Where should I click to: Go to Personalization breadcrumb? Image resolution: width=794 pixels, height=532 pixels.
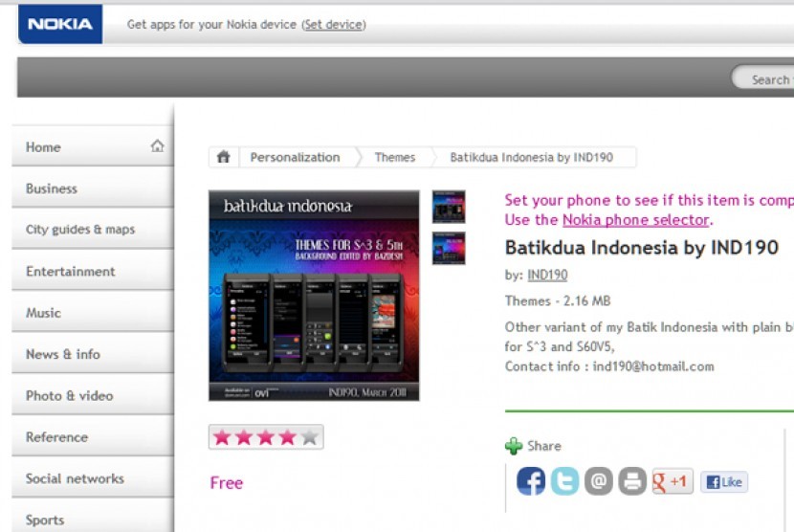(x=296, y=157)
